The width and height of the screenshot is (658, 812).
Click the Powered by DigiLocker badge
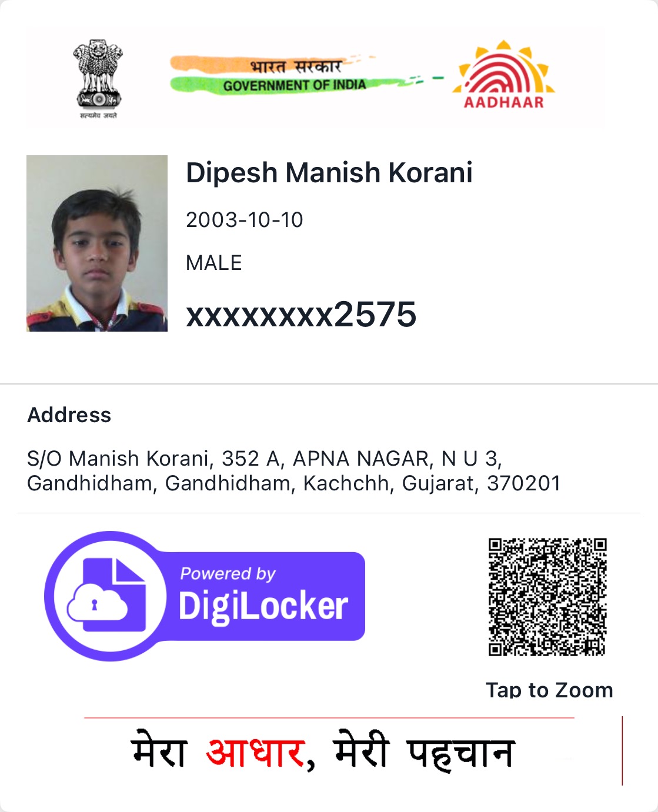(x=205, y=596)
